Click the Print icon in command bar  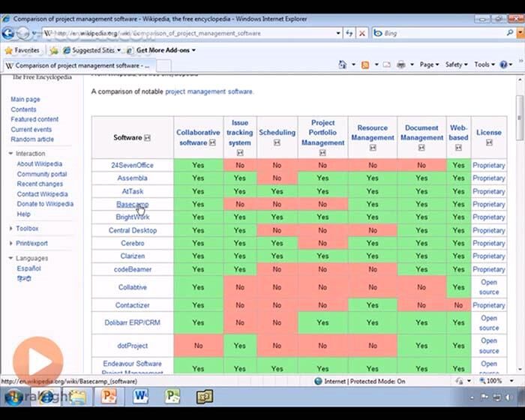point(401,65)
